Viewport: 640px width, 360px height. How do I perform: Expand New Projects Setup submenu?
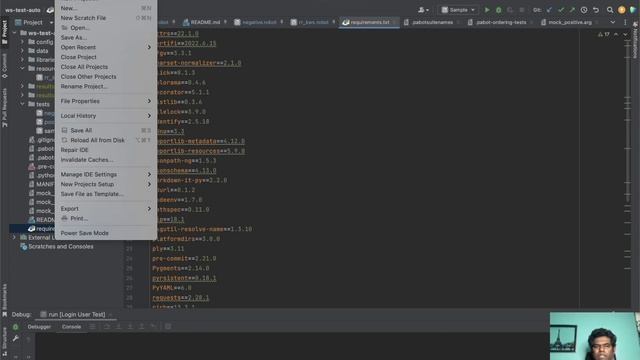point(106,184)
